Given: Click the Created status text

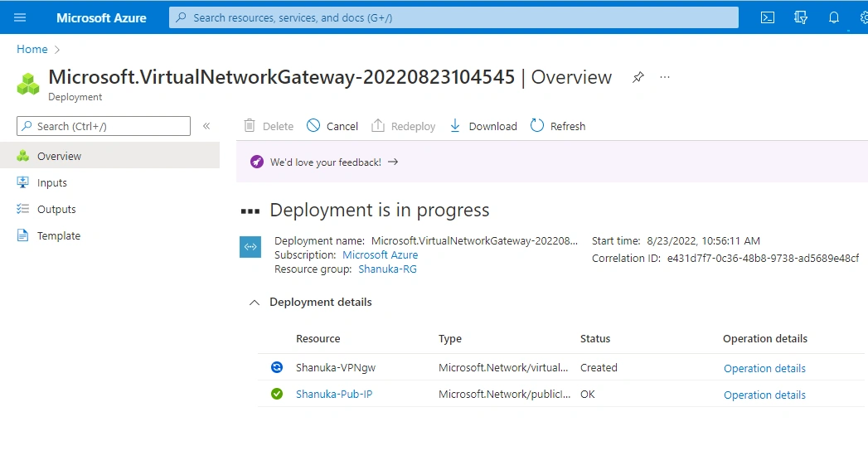Looking at the screenshot, I should 599,367.
